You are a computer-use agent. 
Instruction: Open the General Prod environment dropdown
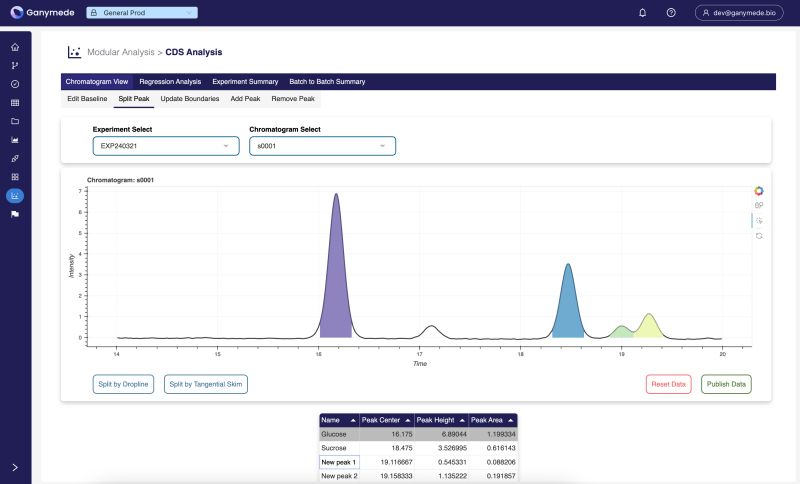[x=142, y=13]
